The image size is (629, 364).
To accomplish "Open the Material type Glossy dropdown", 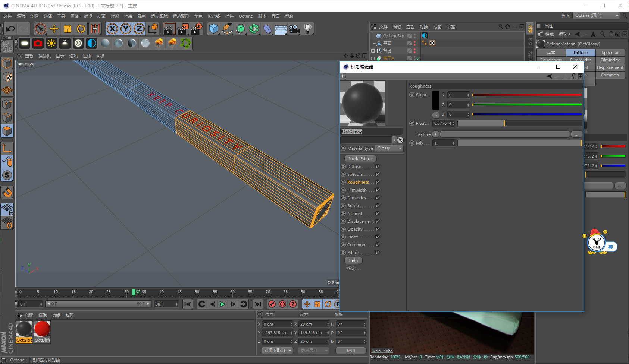I will (389, 148).
